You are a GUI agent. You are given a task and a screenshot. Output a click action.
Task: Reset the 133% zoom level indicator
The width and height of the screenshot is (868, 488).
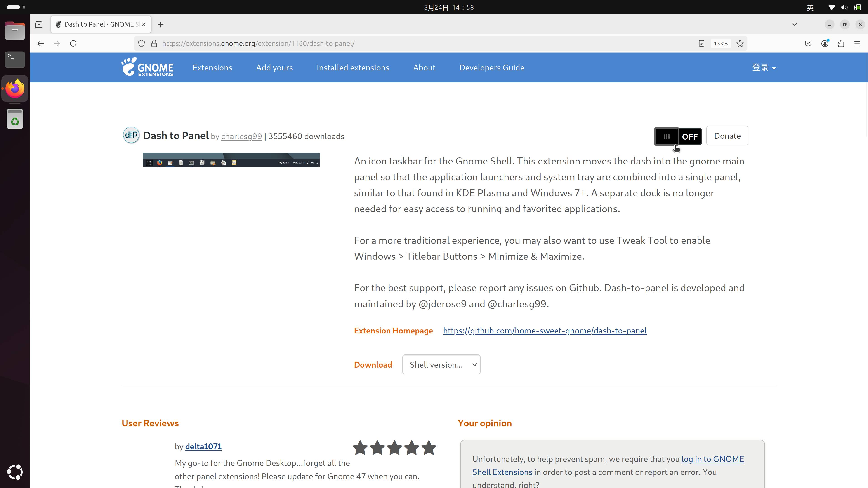click(x=720, y=43)
